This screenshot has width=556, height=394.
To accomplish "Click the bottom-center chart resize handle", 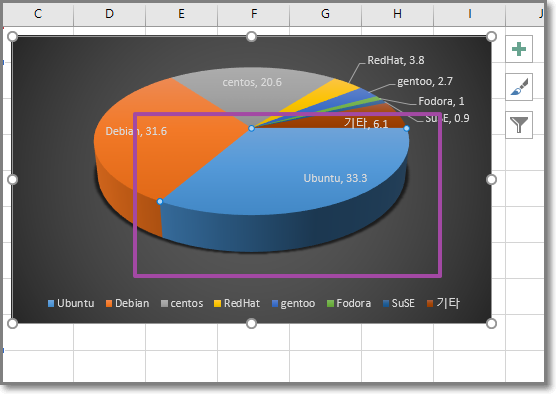I will tap(251, 323).
